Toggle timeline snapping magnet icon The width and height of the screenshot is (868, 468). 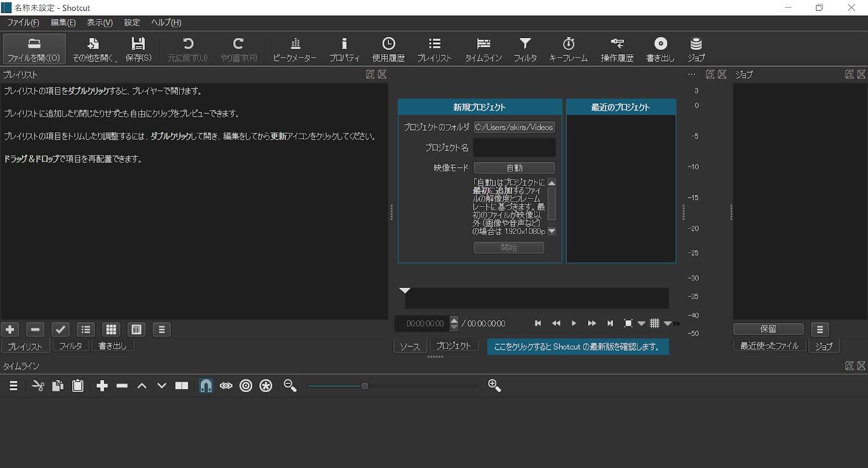(x=206, y=386)
